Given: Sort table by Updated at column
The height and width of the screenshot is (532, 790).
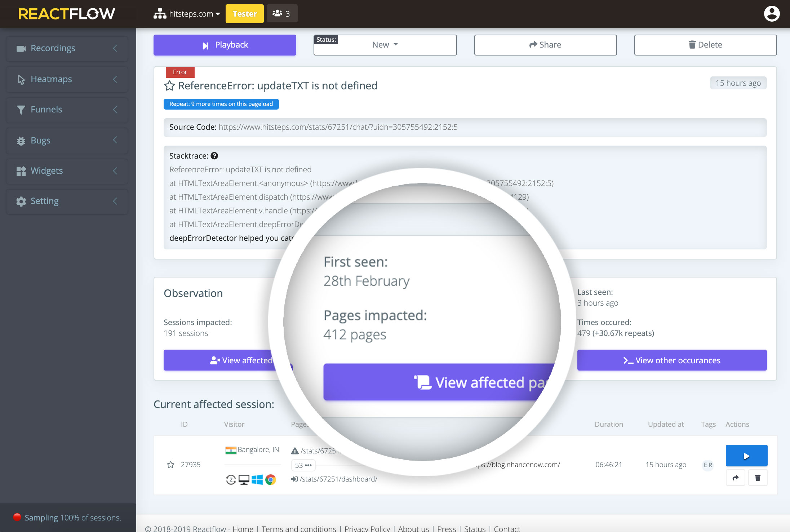Looking at the screenshot, I should (666, 424).
